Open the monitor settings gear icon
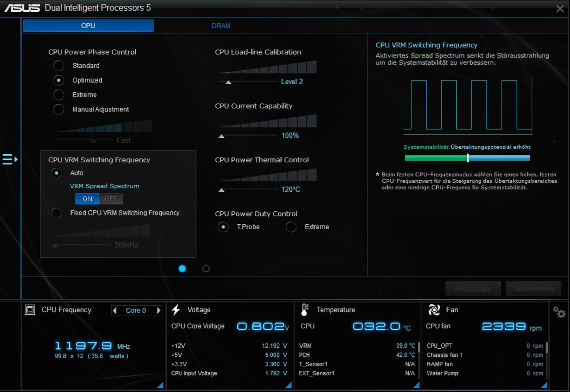 click(x=559, y=312)
